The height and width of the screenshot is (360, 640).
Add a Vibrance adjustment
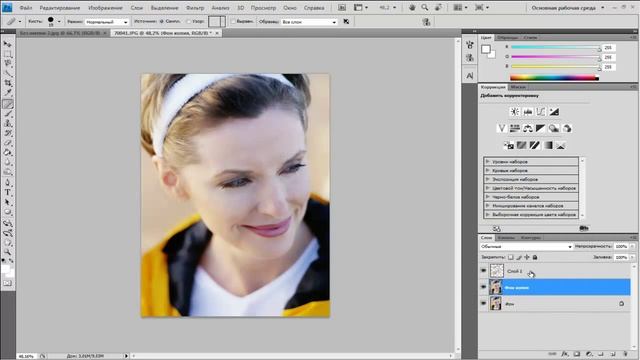pos(502,128)
